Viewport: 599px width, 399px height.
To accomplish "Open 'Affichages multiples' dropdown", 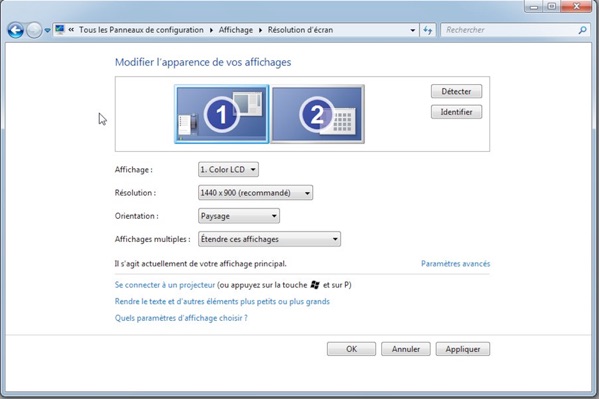I will click(x=269, y=239).
